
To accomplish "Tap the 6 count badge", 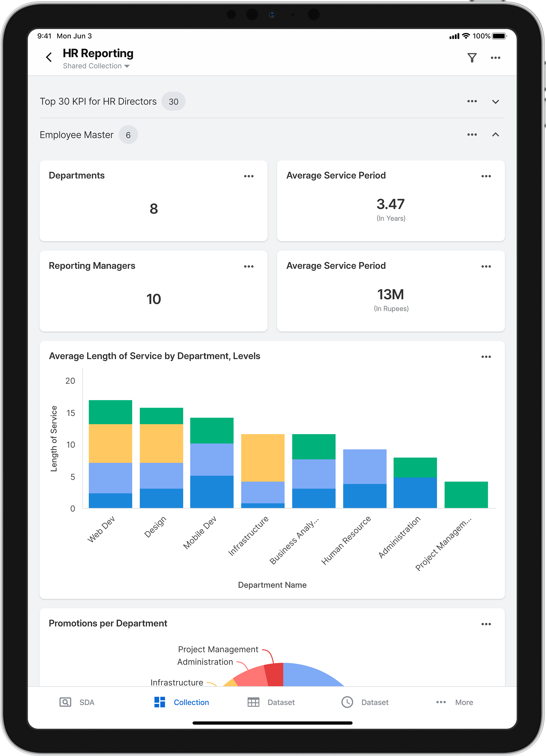I will tap(128, 135).
